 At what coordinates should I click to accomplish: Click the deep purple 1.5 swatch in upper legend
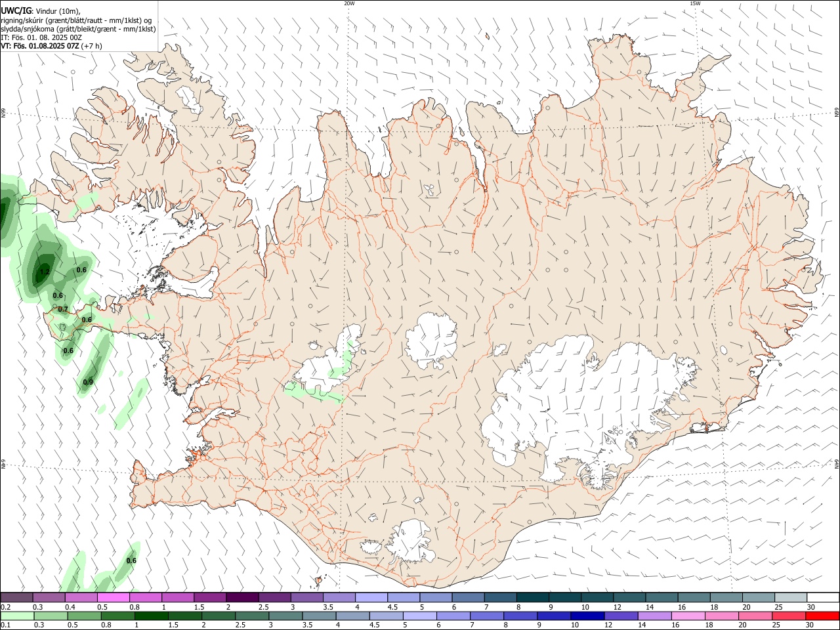210,597
